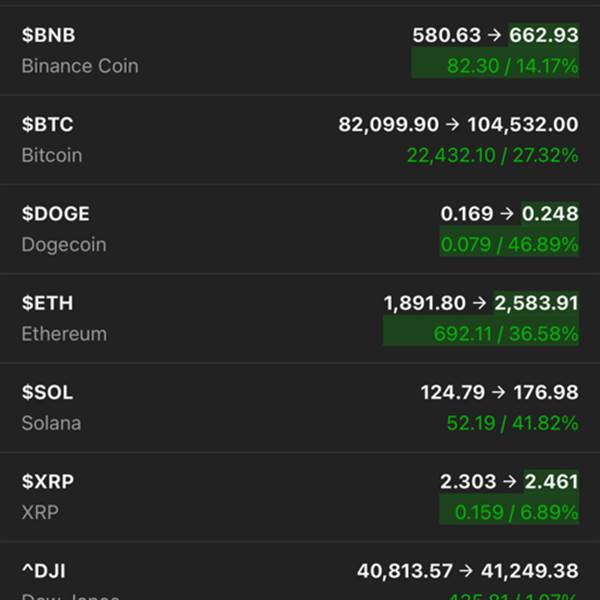This screenshot has width=600, height=600.
Task: Open the $BTC ticker symbol
Action: [47, 125]
